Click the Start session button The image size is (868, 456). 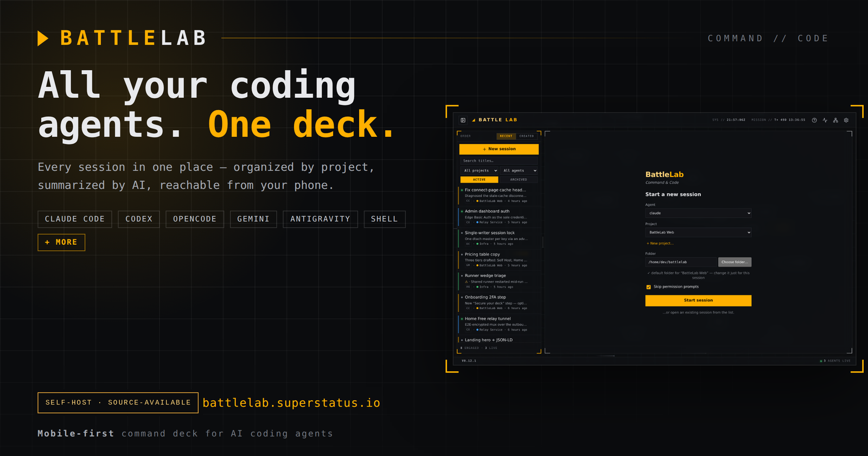(x=698, y=300)
